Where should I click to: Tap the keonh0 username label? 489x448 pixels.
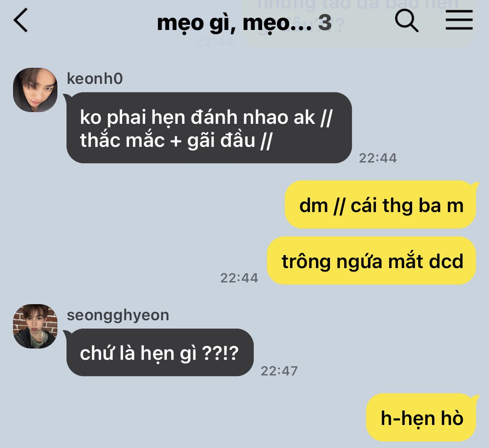[95, 79]
